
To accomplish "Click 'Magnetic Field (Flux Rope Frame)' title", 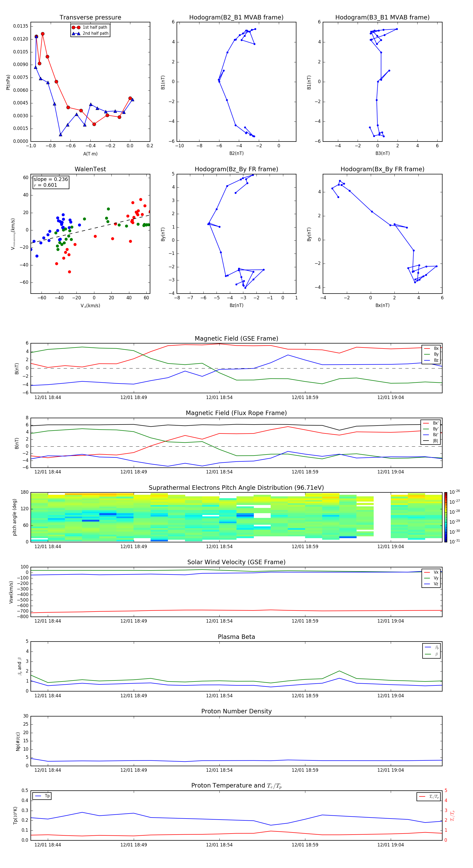I will coord(236,413).
